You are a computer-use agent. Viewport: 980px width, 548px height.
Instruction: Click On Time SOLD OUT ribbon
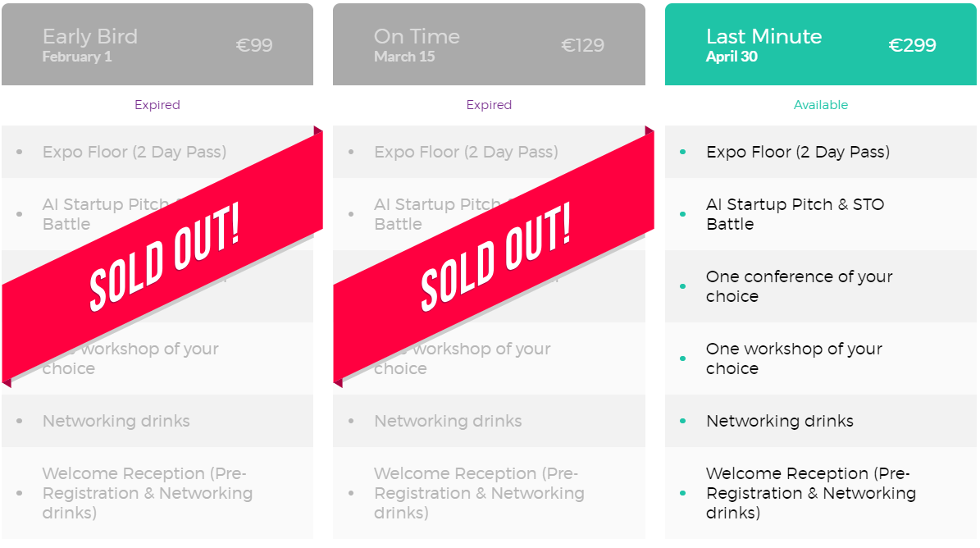tap(494, 257)
